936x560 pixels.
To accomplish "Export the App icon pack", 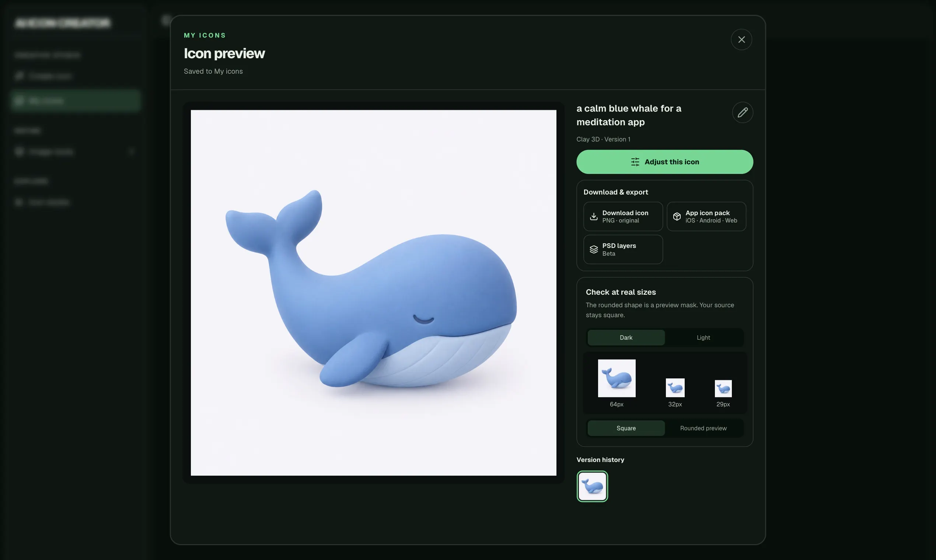I will click(x=706, y=217).
